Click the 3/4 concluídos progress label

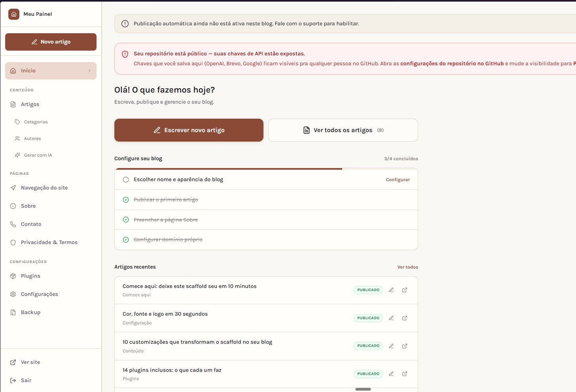(401, 159)
